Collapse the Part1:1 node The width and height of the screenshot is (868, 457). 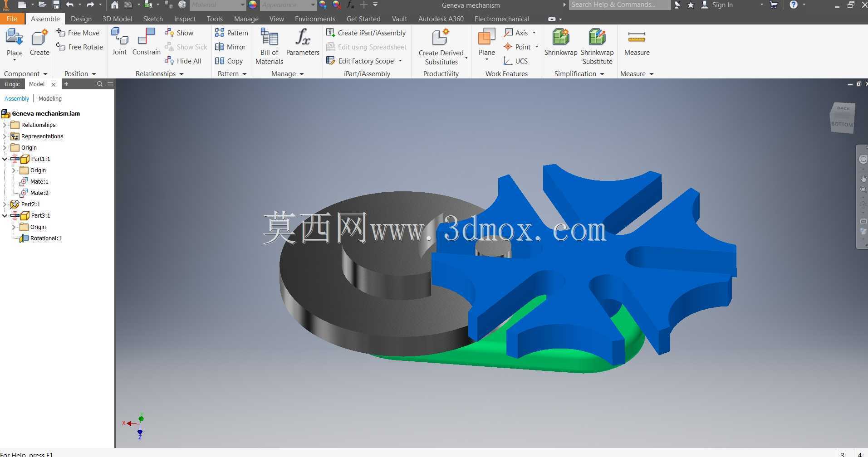coord(5,159)
